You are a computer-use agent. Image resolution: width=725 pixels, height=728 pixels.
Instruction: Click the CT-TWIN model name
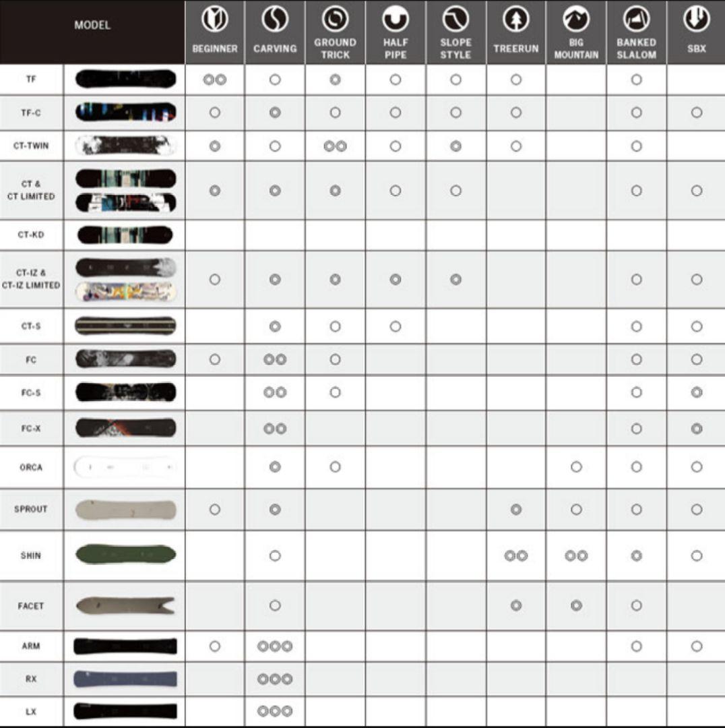(x=31, y=146)
